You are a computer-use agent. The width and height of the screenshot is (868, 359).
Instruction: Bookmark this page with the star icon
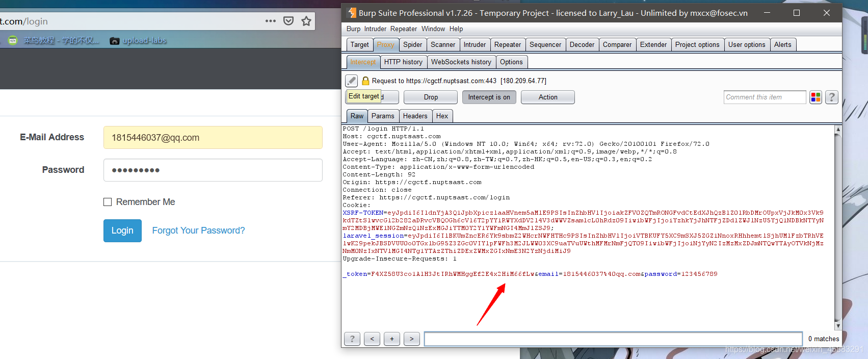306,21
